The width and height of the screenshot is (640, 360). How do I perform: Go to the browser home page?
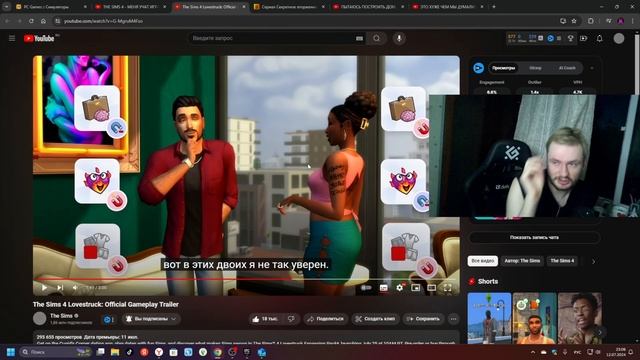click(x=43, y=21)
